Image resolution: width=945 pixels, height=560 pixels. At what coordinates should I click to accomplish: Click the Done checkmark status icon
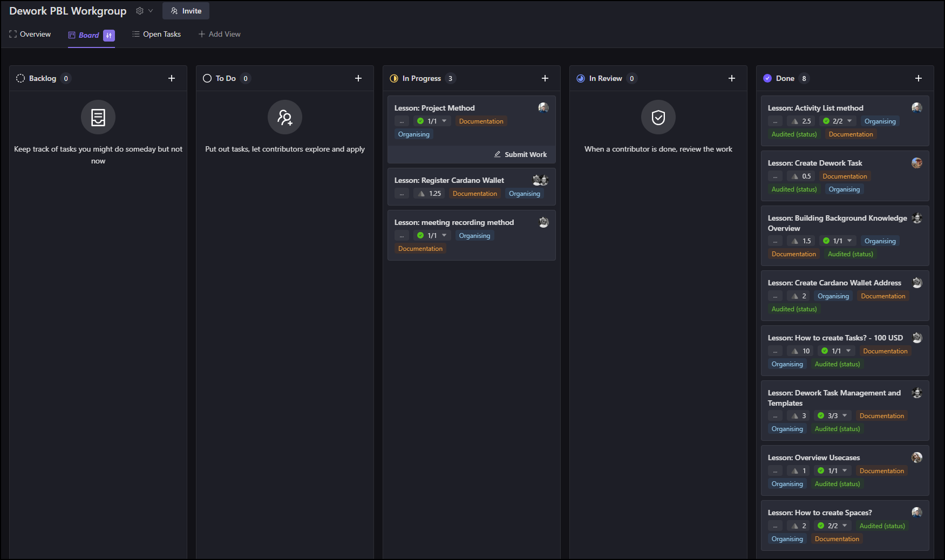(767, 78)
